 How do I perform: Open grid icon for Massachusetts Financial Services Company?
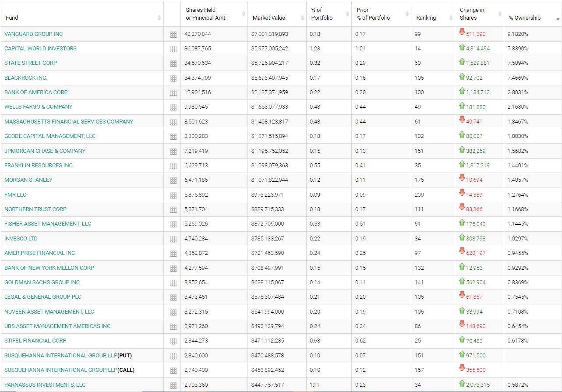click(x=173, y=122)
